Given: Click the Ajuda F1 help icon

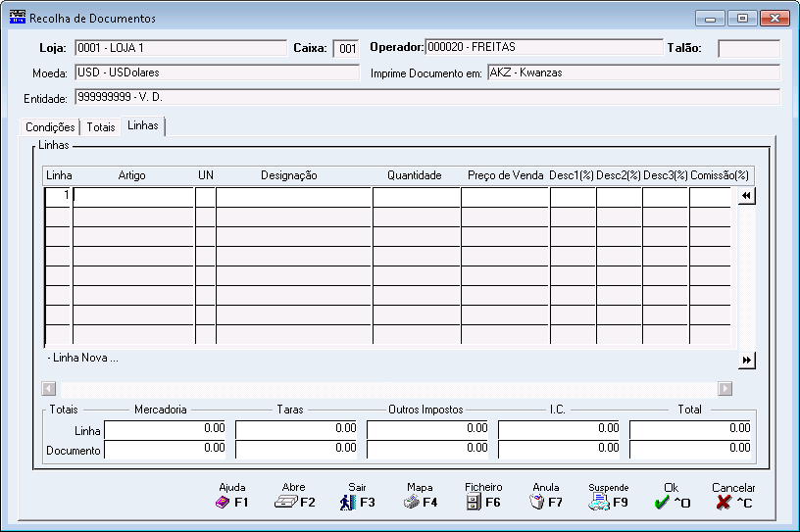Looking at the screenshot, I should click(223, 503).
